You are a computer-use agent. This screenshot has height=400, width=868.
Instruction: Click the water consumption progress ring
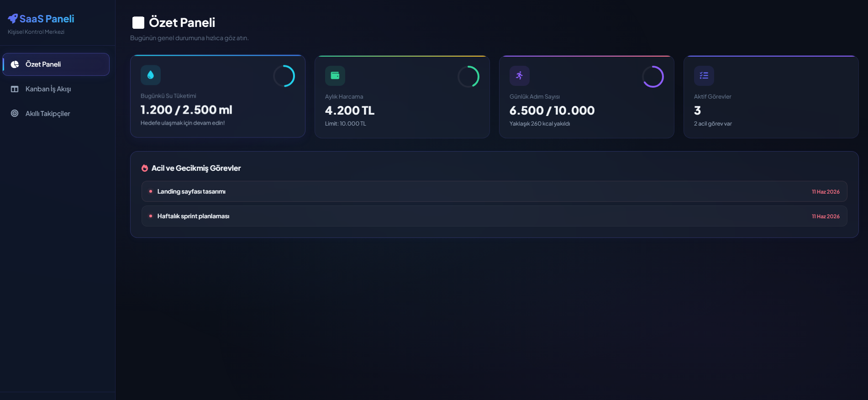[x=284, y=76]
